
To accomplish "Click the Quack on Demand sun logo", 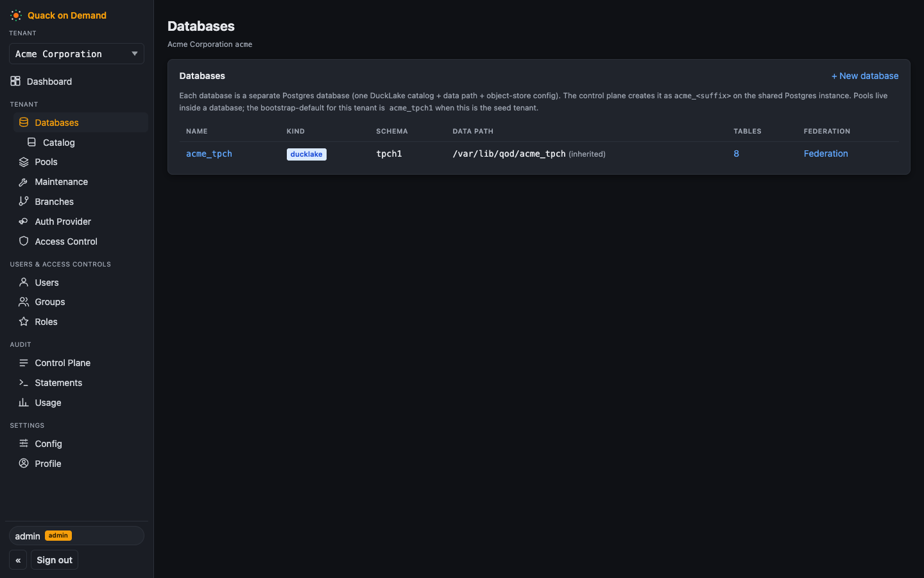I will tap(16, 15).
